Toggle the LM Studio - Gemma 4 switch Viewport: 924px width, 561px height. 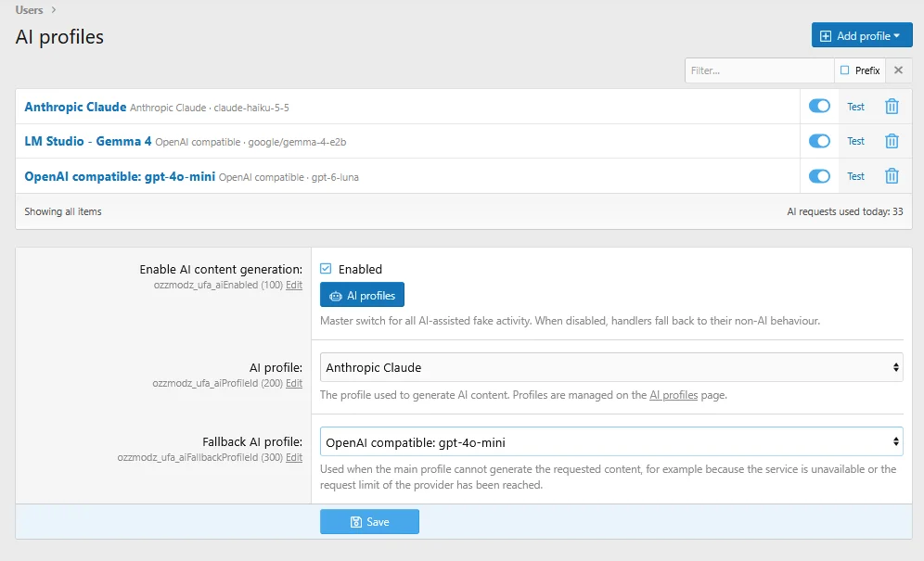(x=819, y=141)
